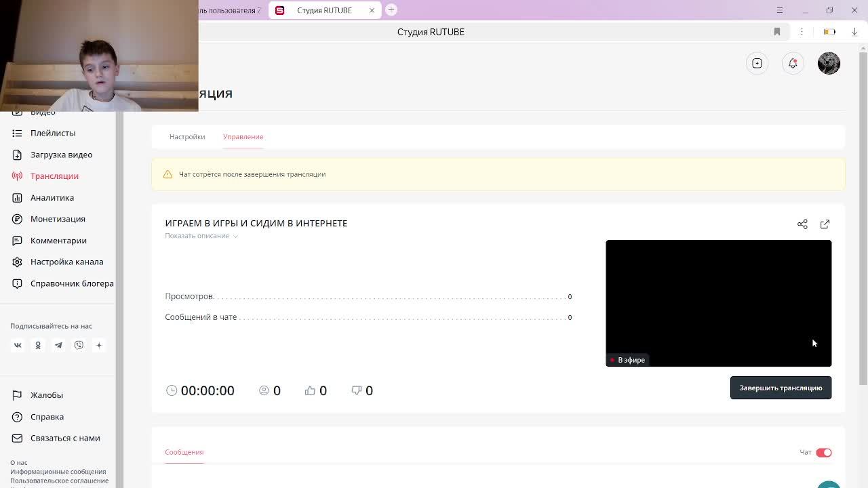Open Справочник блогера in sidebar

click(x=72, y=283)
